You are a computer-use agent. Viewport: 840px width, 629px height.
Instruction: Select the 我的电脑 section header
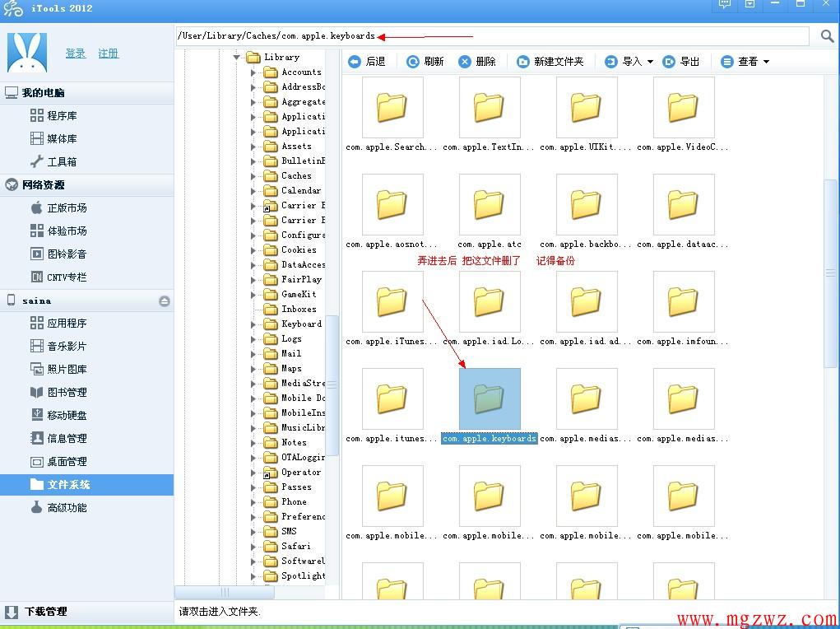(x=86, y=93)
